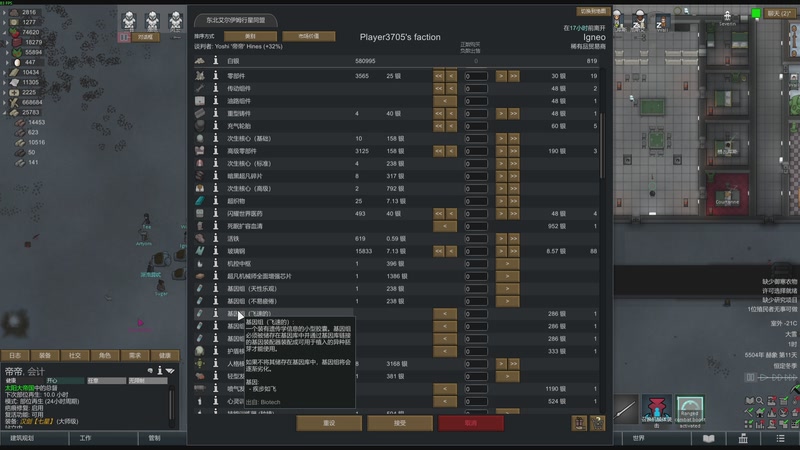Expand the 2816 resource category arrow
Image resolution: width=800 pixels, height=450 pixels.
click(x=4, y=13)
